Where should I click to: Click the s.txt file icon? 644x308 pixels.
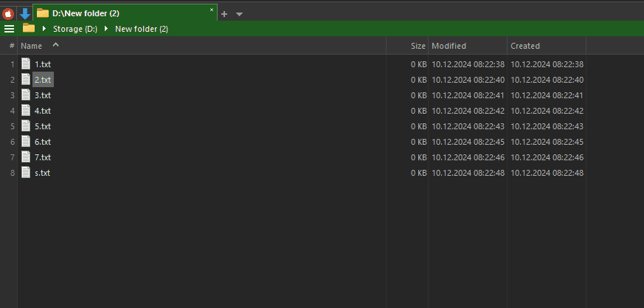[27, 173]
